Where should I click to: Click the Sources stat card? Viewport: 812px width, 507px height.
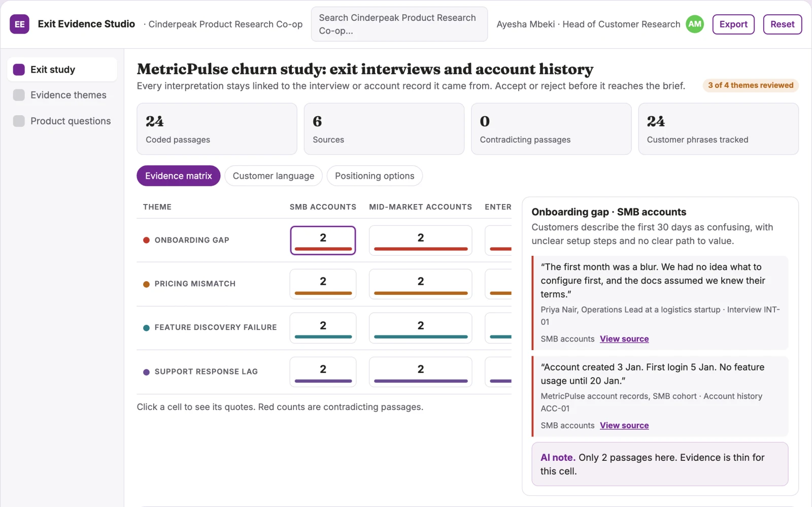click(384, 129)
